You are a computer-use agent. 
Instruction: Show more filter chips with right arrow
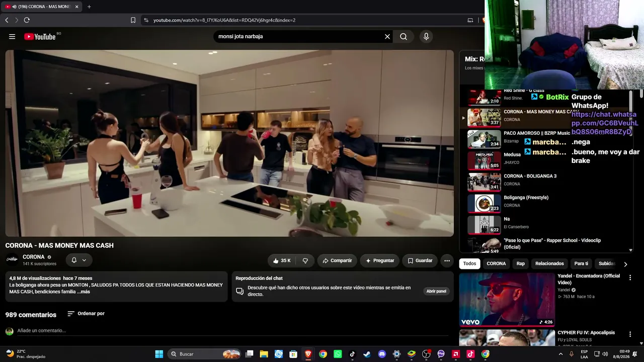[625, 264]
